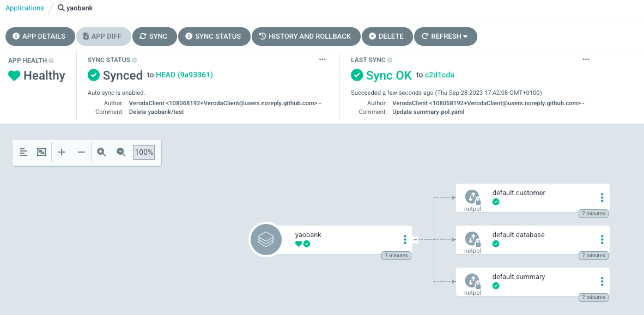Click the DELETE application button
Viewport: 644px width, 315px height.
coord(387,36)
